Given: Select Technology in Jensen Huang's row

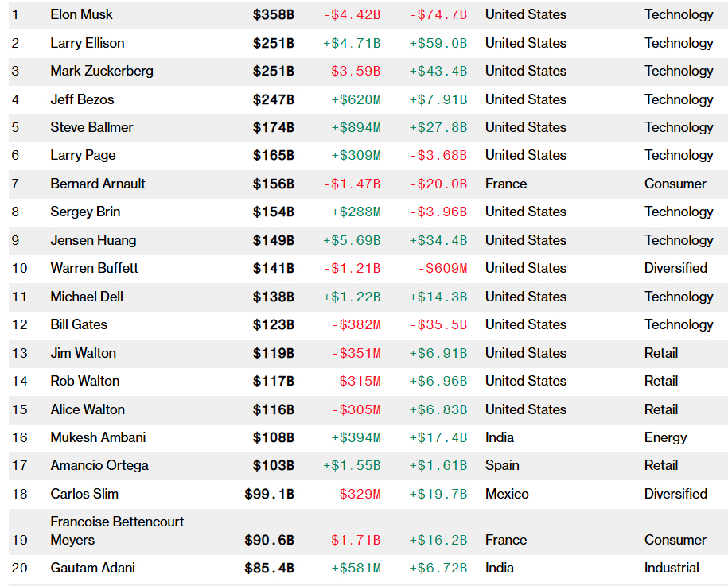Looking at the screenshot, I should pos(679,240).
